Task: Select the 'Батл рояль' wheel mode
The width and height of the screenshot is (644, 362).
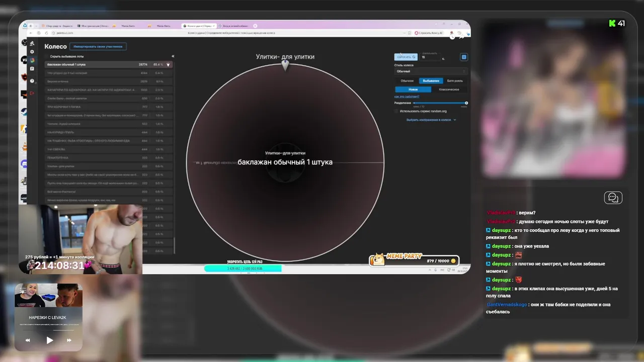Action: pos(455,80)
